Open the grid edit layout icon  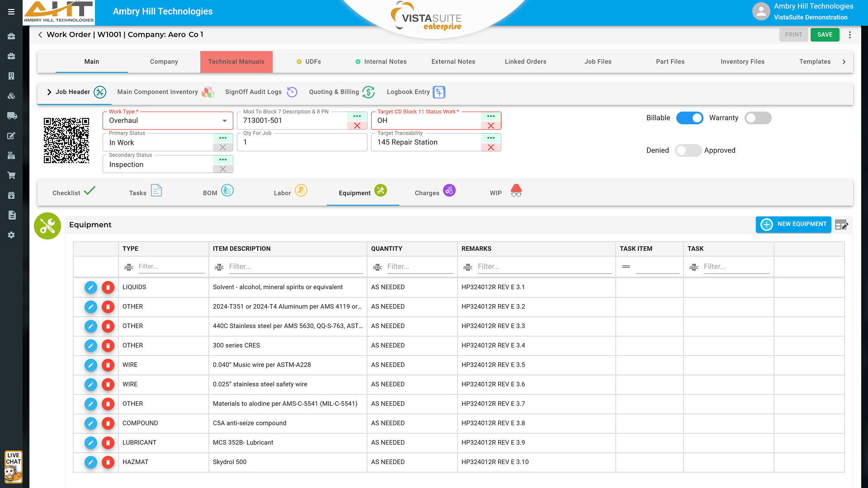841,225
